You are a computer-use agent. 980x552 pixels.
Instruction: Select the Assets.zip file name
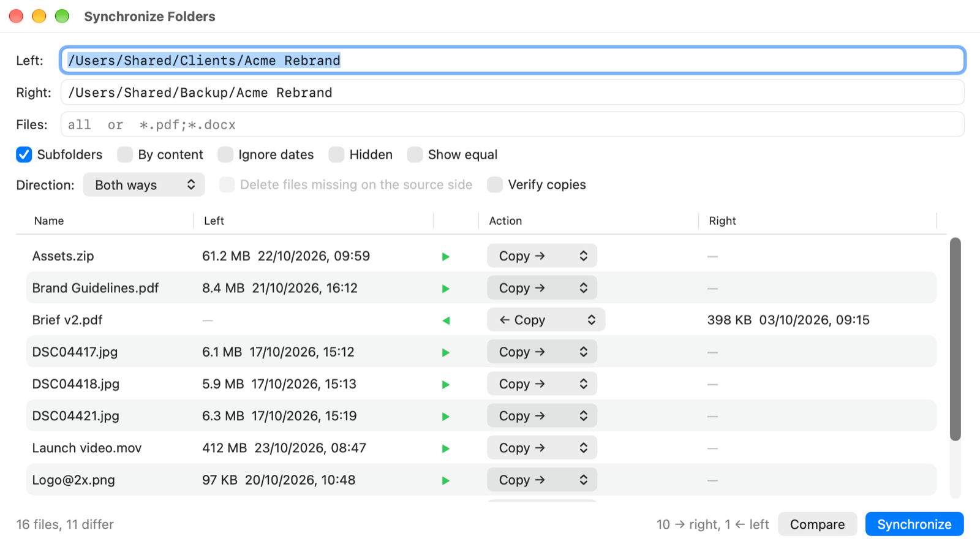(63, 256)
